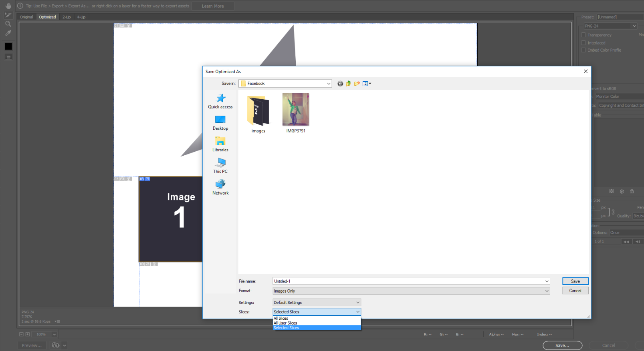Click the Learn More button

(213, 6)
